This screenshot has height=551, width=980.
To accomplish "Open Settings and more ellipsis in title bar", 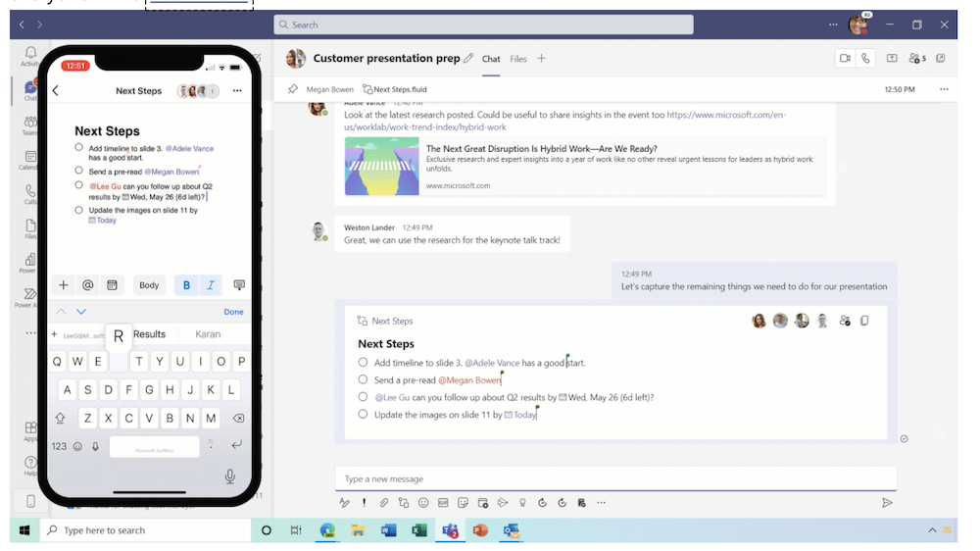I will click(833, 25).
